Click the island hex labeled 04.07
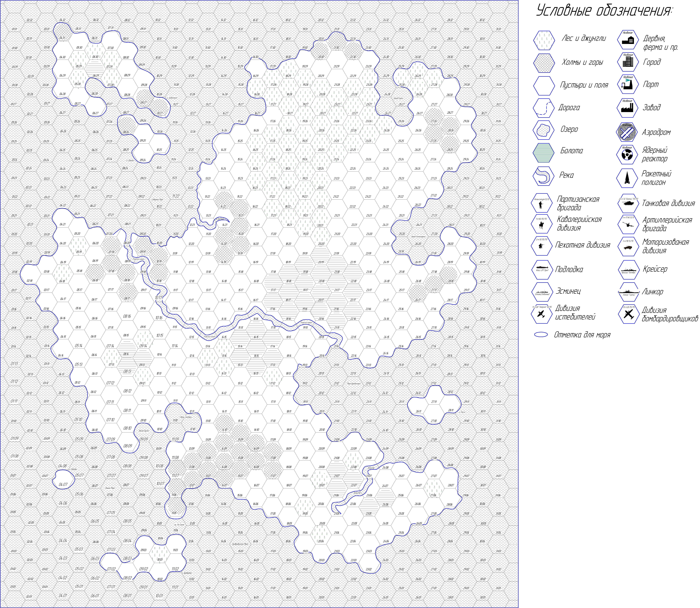 tap(63, 484)
